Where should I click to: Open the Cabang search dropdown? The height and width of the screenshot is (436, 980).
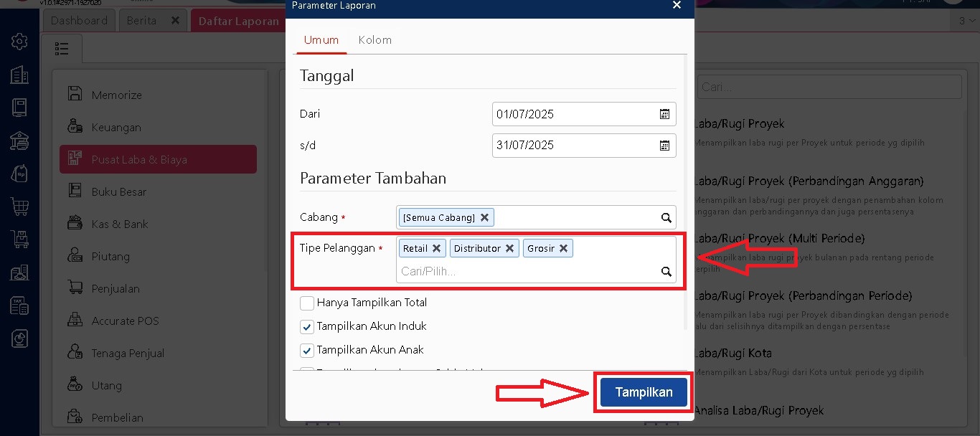666,217
